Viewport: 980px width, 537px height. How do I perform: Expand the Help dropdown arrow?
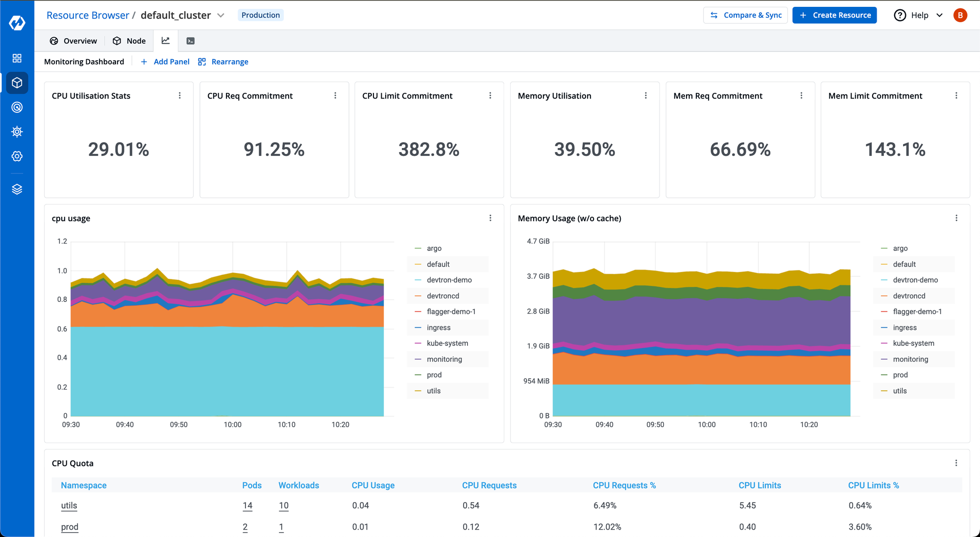(939, 15)
